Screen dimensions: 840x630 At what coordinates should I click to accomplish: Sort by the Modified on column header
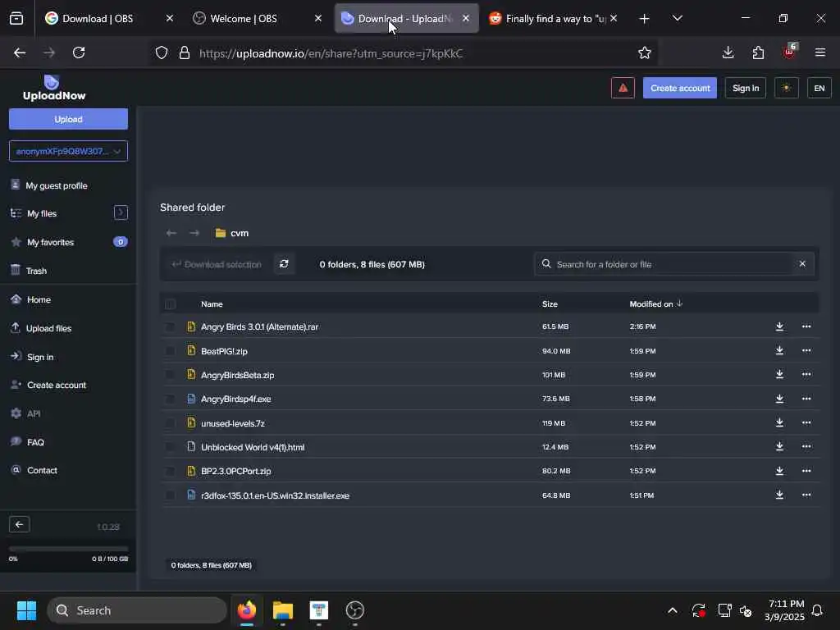[x=655, y=304]
